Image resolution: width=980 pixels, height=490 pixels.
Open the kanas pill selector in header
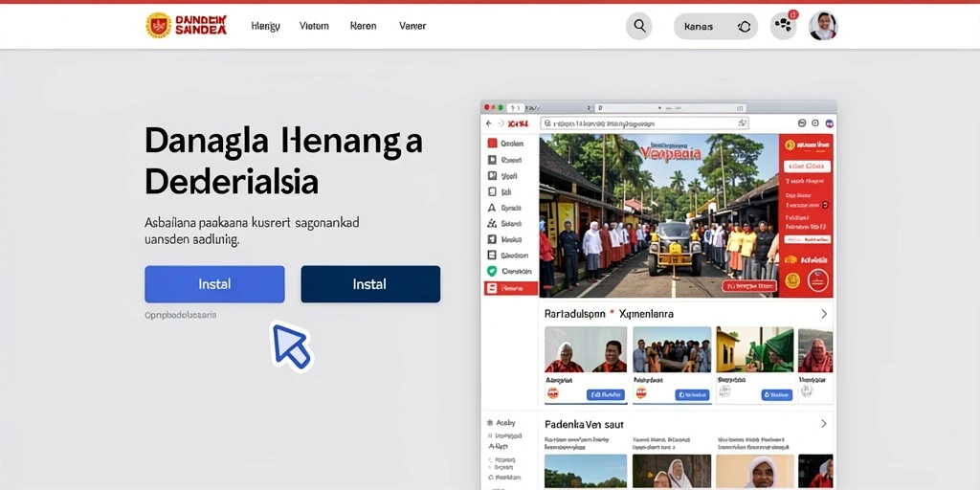click(x=716, y=27)
